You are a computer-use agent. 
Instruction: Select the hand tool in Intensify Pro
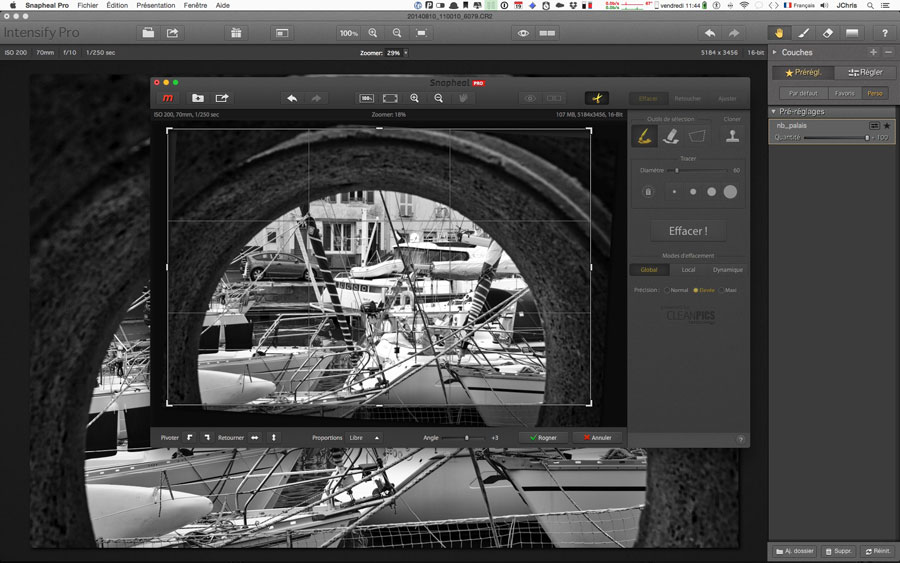pos(777,33)
